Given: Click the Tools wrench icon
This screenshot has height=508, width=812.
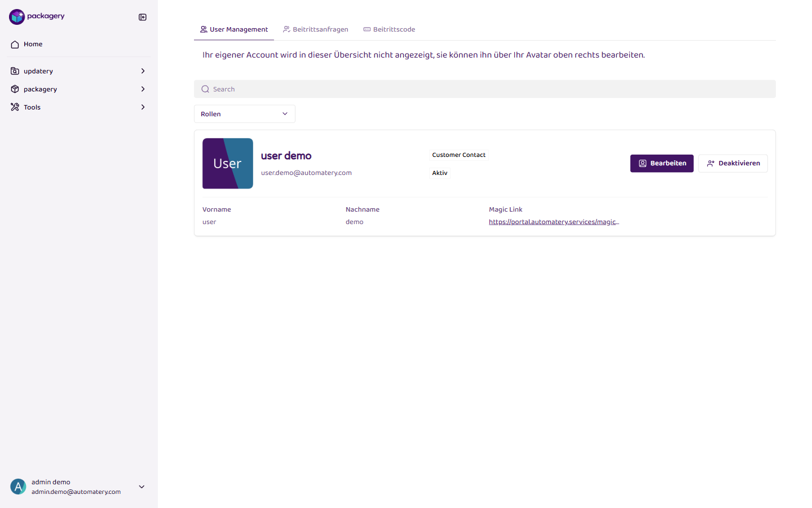Looking at the screenshot, I should pyautogui.click(x=15, y=107).
